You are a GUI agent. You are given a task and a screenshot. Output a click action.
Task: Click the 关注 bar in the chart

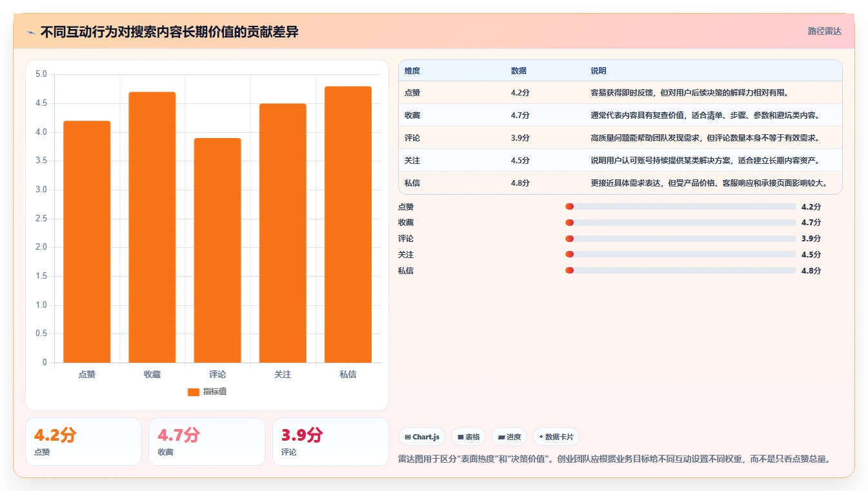coord(283,233)
